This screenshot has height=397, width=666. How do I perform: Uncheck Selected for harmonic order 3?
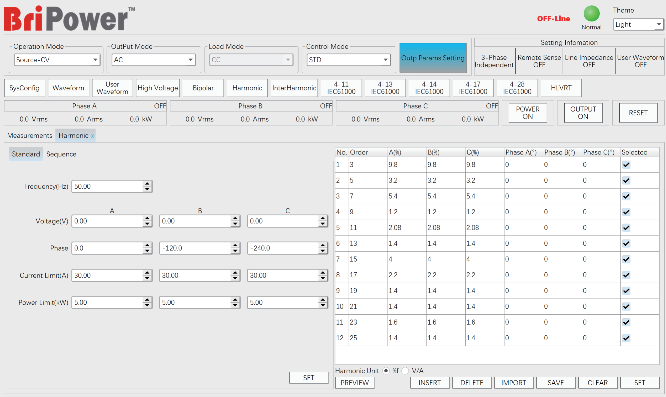coord(626,165)
